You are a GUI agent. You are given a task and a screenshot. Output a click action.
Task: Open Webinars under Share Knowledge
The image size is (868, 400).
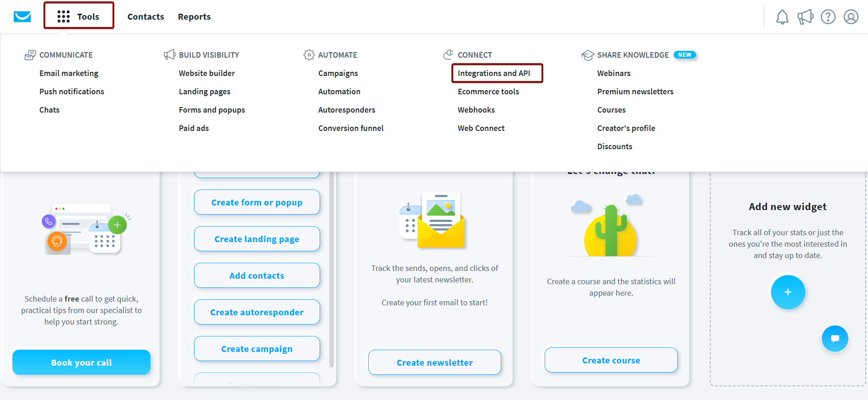(613, 73)
